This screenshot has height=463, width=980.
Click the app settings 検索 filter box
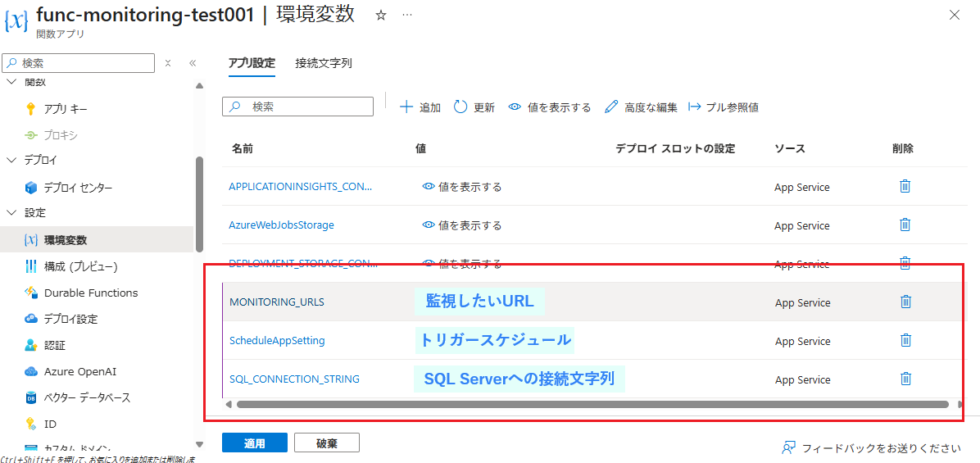click(298, 107)
